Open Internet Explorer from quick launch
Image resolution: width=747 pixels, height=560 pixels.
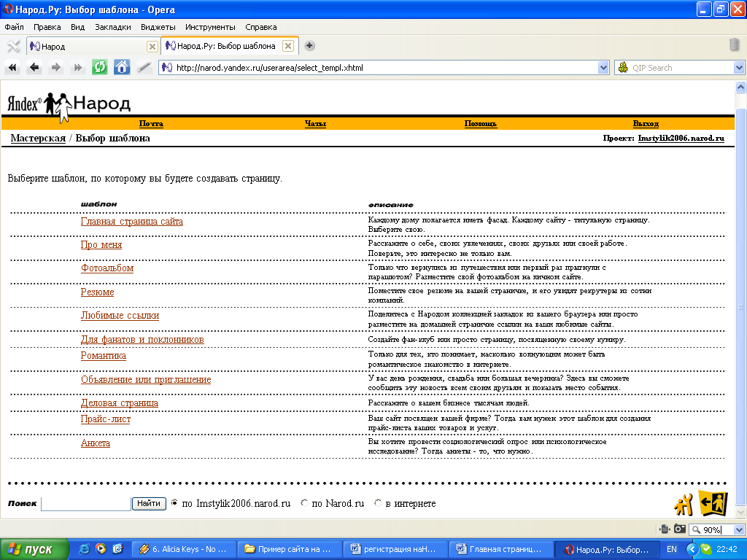point(84,549)
